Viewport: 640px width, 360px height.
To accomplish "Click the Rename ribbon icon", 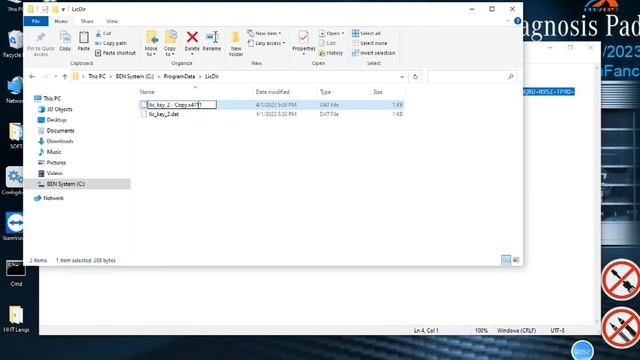I will (x=212, y=41).
